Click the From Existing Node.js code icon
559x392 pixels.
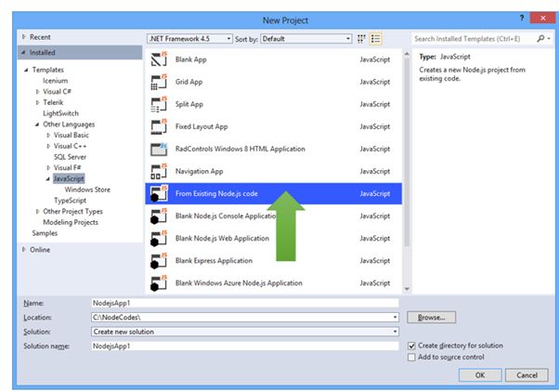coord(159,193)
